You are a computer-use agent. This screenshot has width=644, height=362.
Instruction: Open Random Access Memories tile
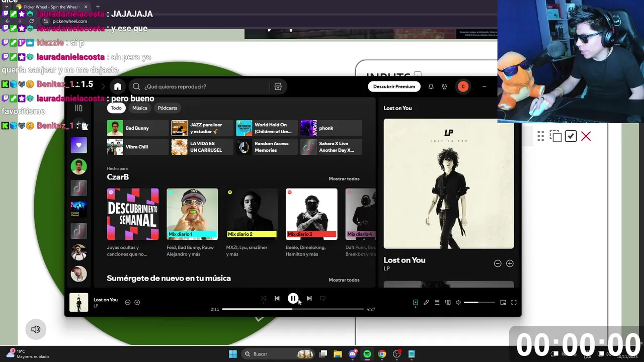click(267, 147)
